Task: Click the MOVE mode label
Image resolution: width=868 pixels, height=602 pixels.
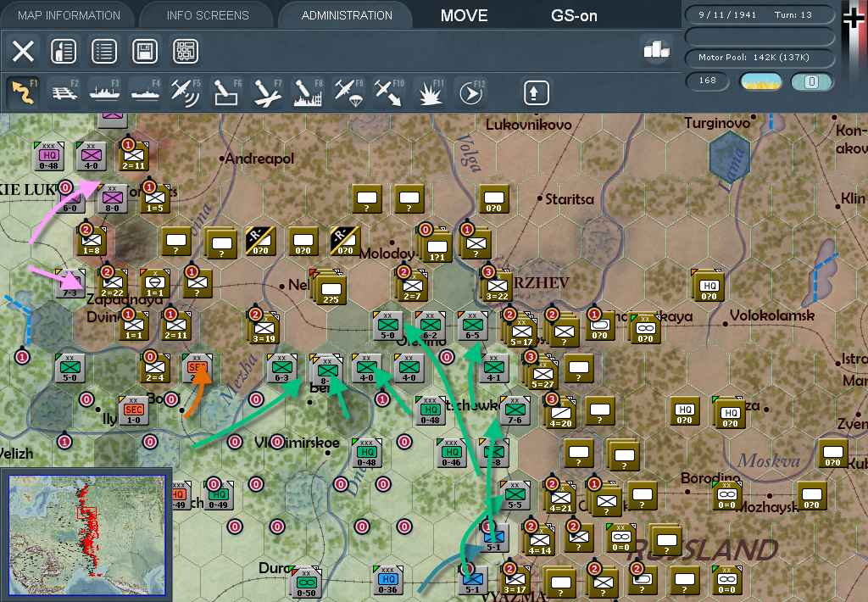Action: tap(464, 15)
